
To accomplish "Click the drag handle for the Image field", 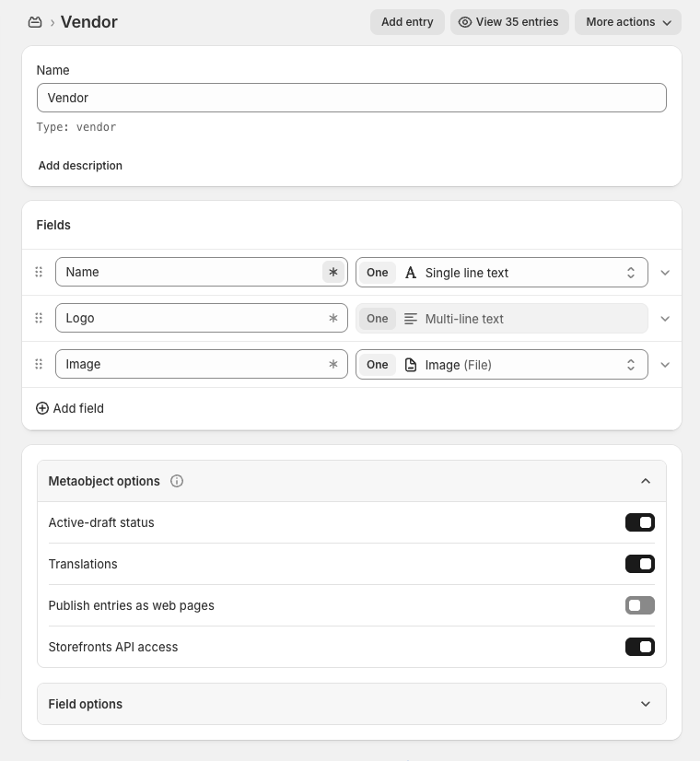I will pos(39,364).
